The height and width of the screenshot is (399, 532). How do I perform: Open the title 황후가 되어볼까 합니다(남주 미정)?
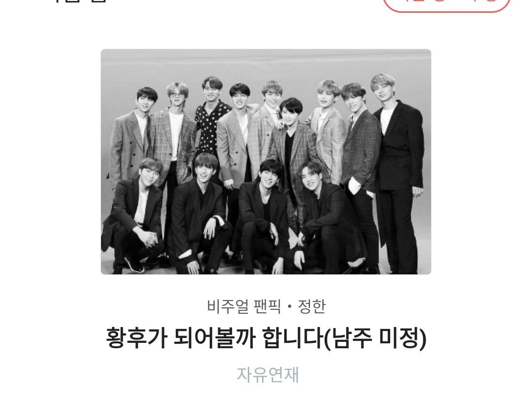coord(266,338)
